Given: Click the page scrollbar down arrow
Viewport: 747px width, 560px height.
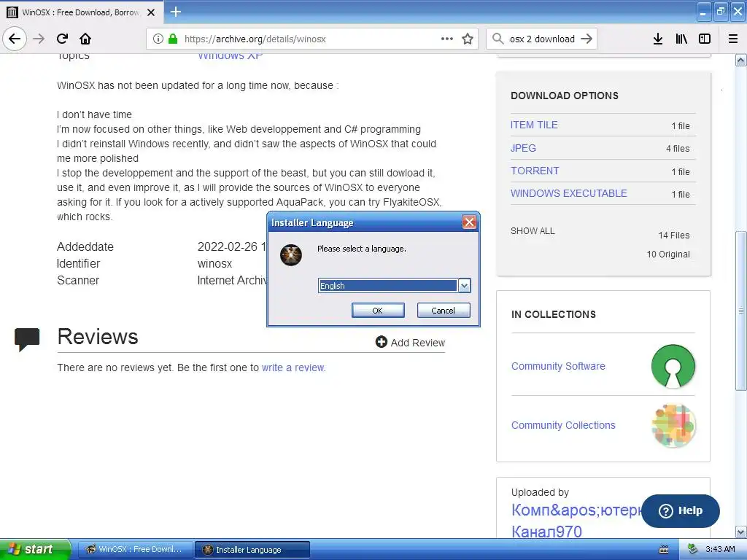Looking at the screenshot, I should tap(741, 532).
